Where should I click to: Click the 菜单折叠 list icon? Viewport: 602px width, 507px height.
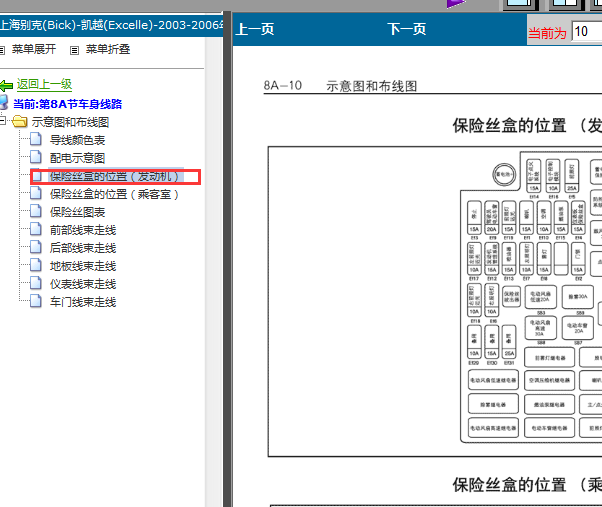(x=74, y=50)
